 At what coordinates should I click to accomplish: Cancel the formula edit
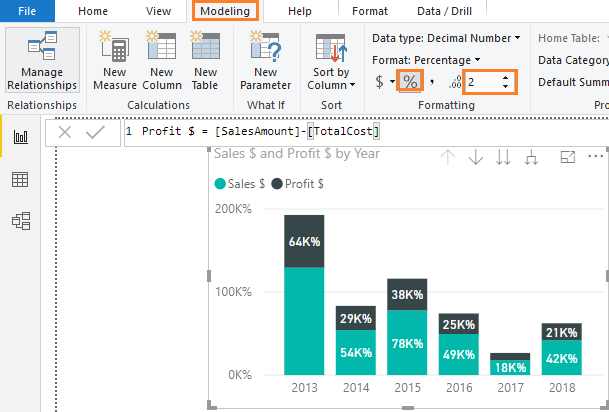[x=65, y=132]
